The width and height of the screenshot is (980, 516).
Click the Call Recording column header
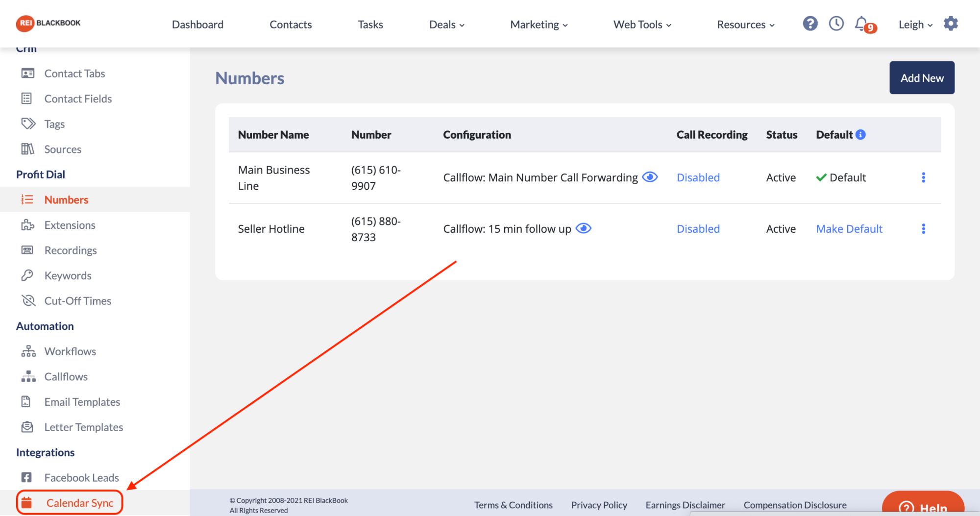(x=712, y=135)
